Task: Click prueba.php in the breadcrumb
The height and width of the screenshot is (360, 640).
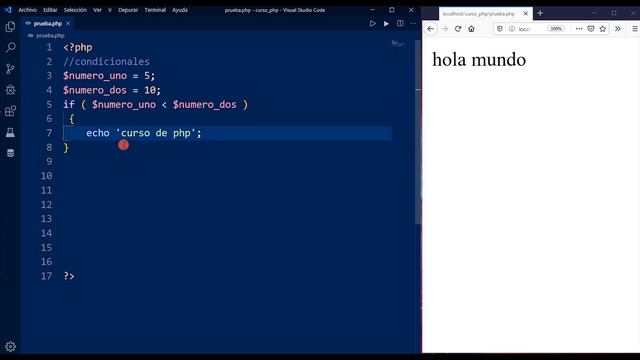Action: pyautogui.click(x=50, y=36)
